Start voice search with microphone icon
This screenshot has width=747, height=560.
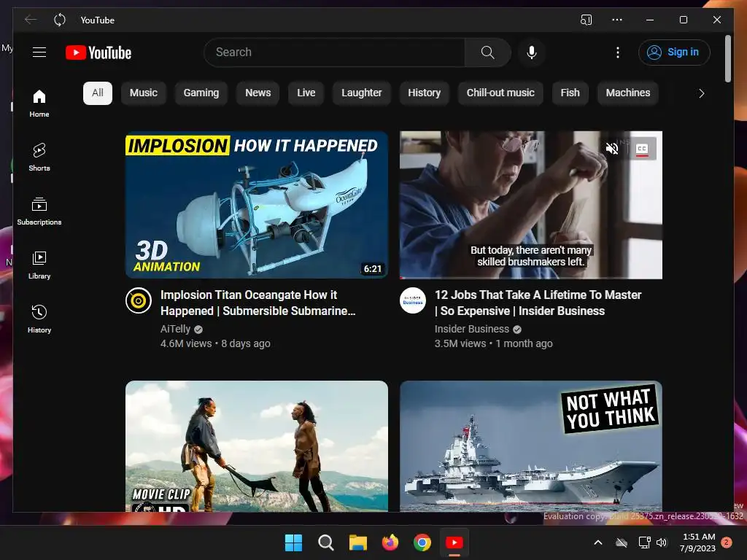click(x=532, y=52)
